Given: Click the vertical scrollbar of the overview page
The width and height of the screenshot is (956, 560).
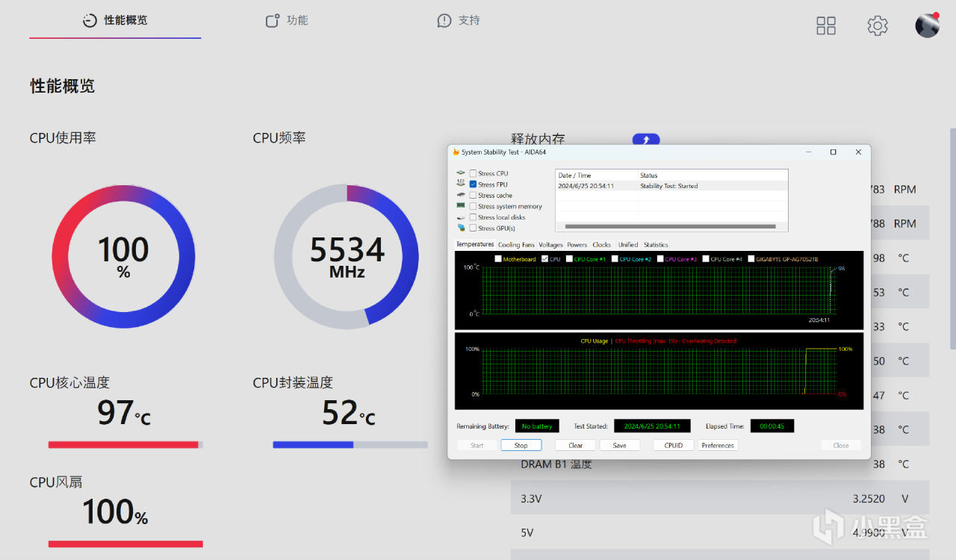Looking at the screenshot, I should coord(952,239).
